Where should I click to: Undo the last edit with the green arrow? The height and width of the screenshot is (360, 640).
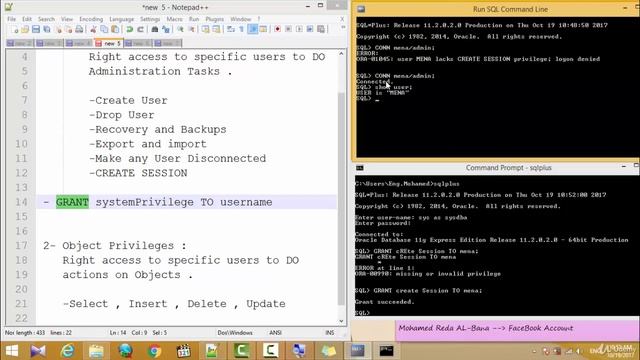pyautogui.click(x=130, y=29)
